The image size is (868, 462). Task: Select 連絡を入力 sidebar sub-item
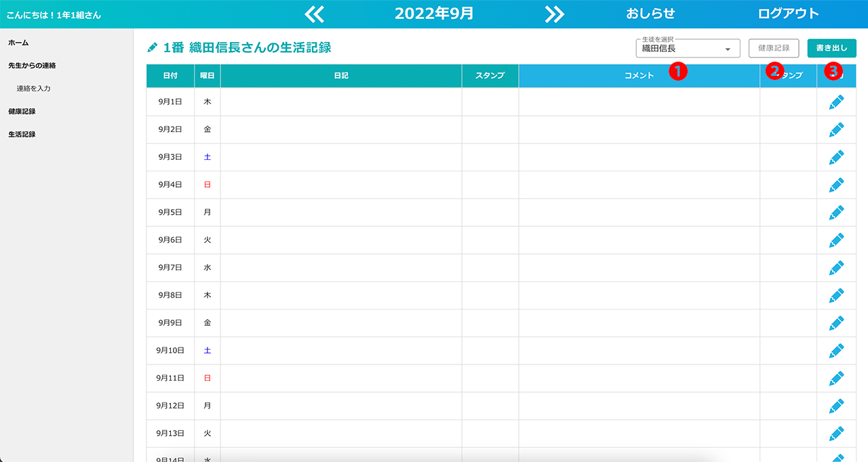click(x=34, y=89)
